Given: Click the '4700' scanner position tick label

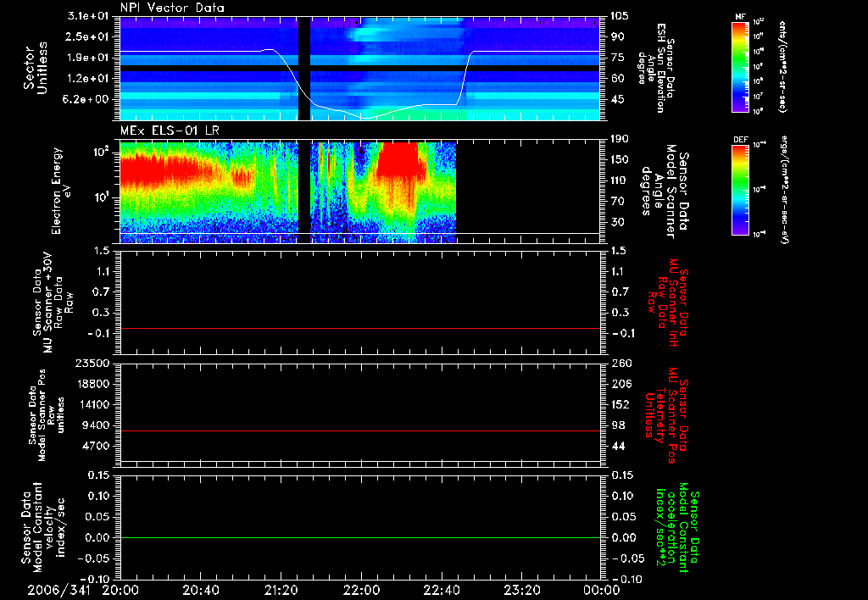Looking at the screenshot, I should [95, 446].
